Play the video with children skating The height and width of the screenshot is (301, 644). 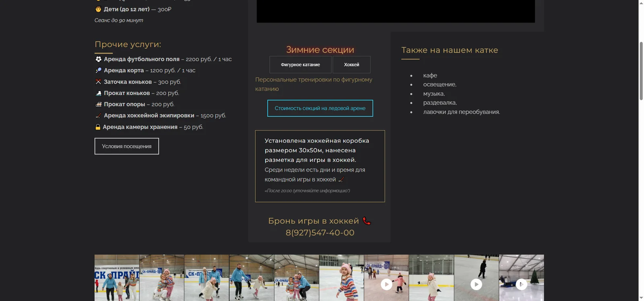tap(386, 285)
